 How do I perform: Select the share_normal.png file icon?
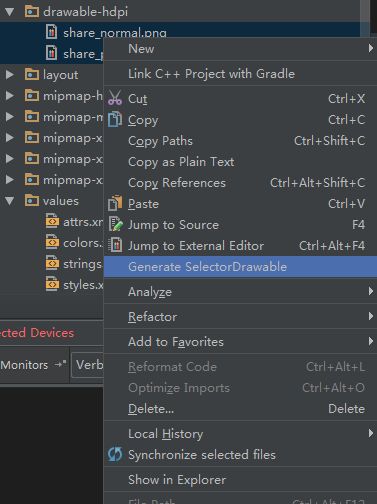point(51,32)
